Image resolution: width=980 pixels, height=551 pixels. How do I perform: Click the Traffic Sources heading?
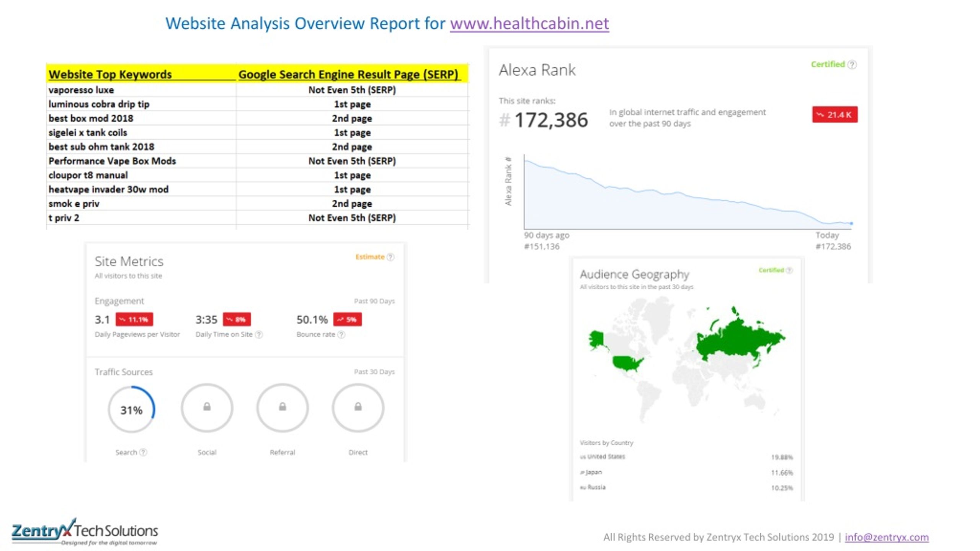(x=124, y=372)
